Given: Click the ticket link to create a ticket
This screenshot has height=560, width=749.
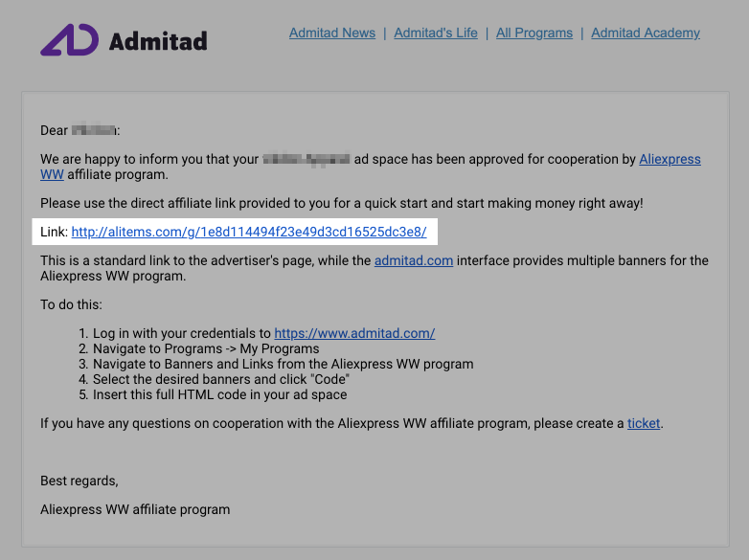Looking at the screenshot, I should [x=644, y=423].
